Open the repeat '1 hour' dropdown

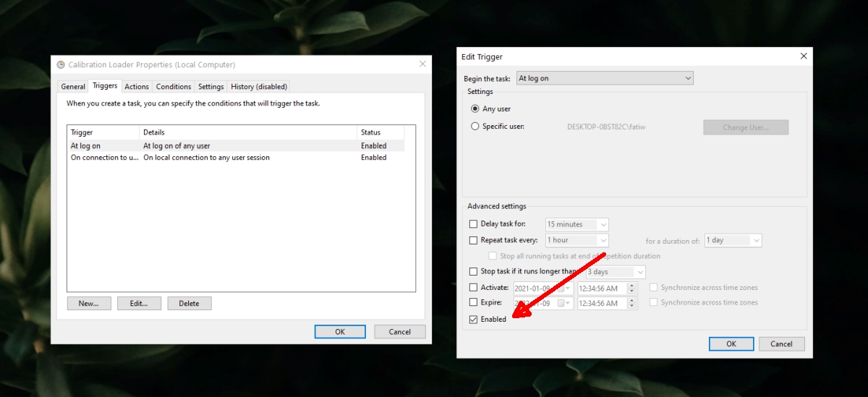tap(577, 240)
